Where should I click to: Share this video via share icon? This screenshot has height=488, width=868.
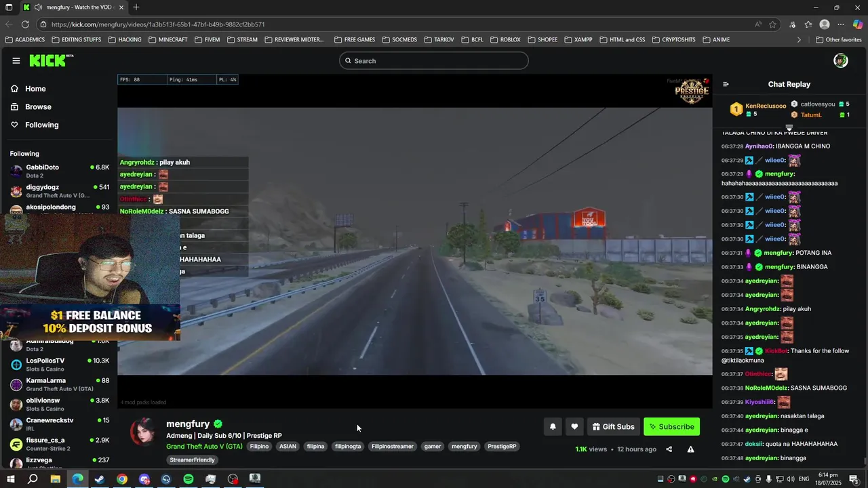[x=669, y=449]
